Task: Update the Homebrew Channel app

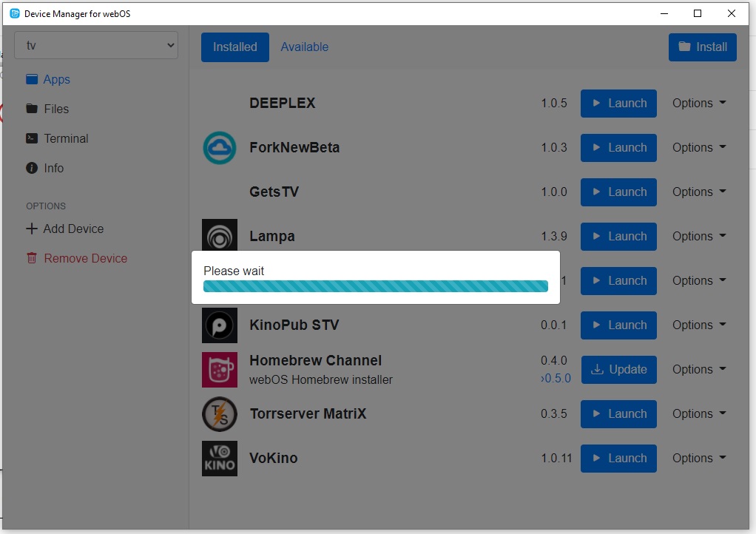Action: pyautogui.click(x=618, y=370)
